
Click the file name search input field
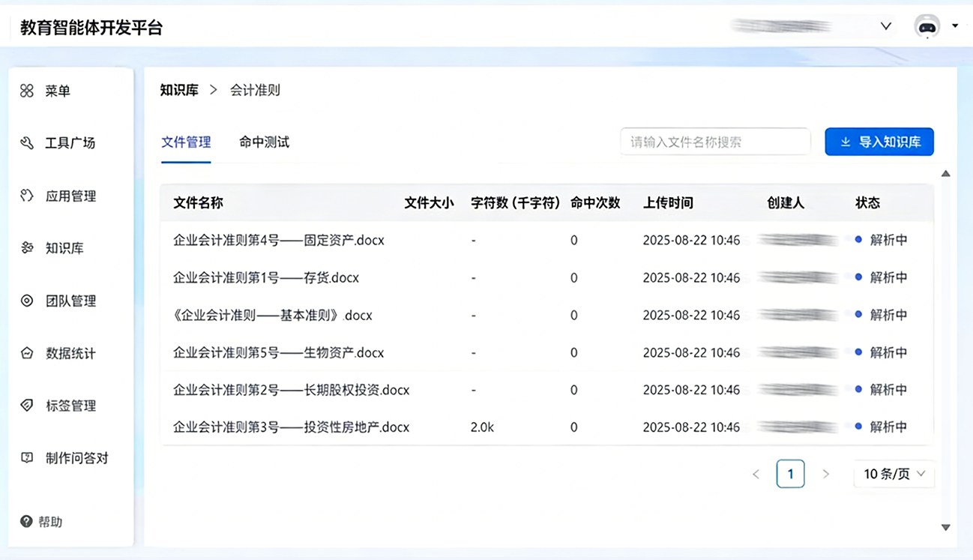click(x=714, y=141)
